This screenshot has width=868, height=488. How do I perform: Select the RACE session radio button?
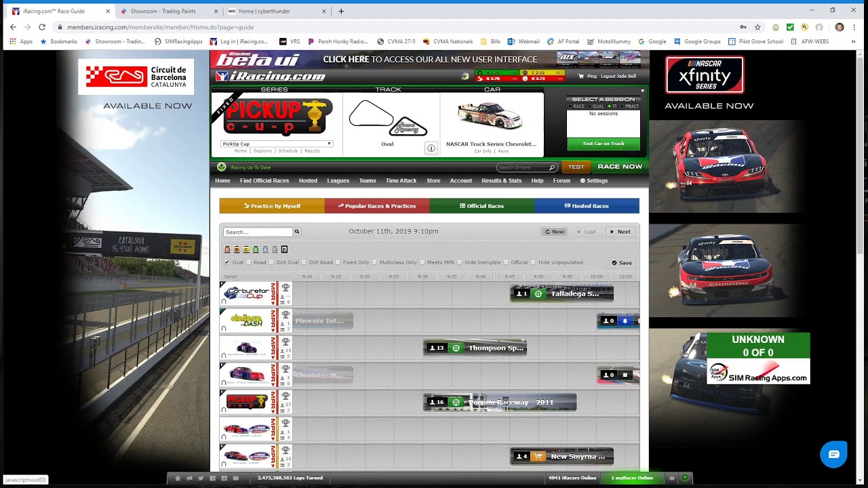(x=571, y=106)
